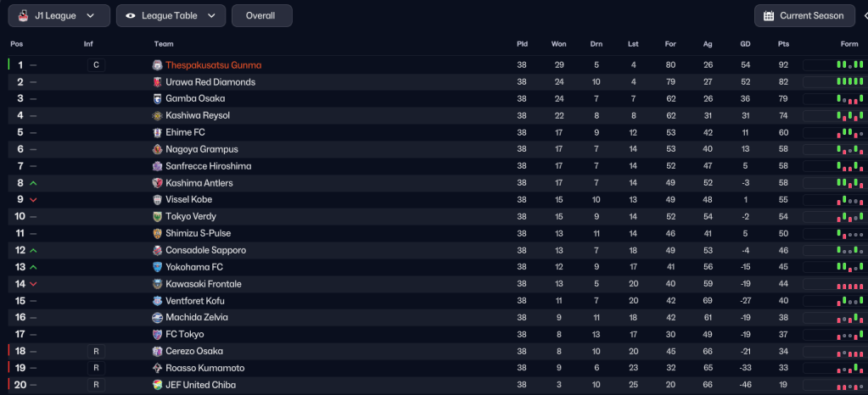Sort table by GD column header
The width and height of the screenshot is (868, 395).
pyautogui.click(x=745, y=44)
